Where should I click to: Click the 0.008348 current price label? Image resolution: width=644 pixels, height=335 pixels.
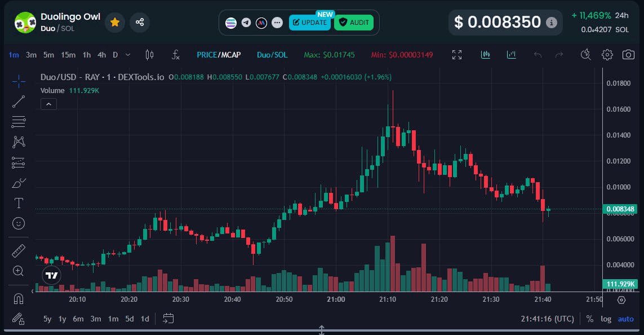[620, 209]
